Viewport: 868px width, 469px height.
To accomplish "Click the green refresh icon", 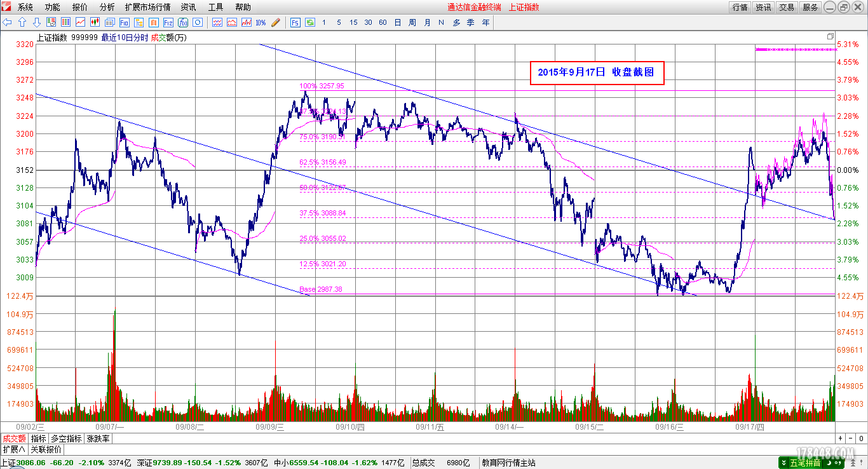I will tap(309, 22).
